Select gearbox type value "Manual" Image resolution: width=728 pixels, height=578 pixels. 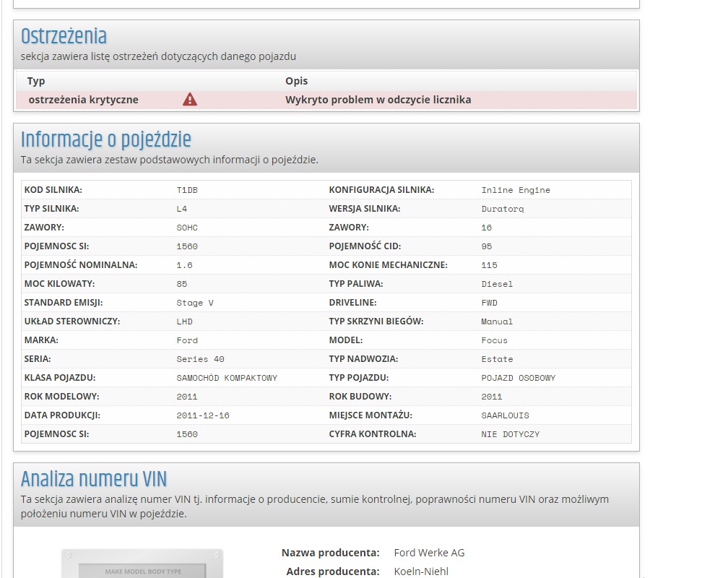click(x=497, y=322)
